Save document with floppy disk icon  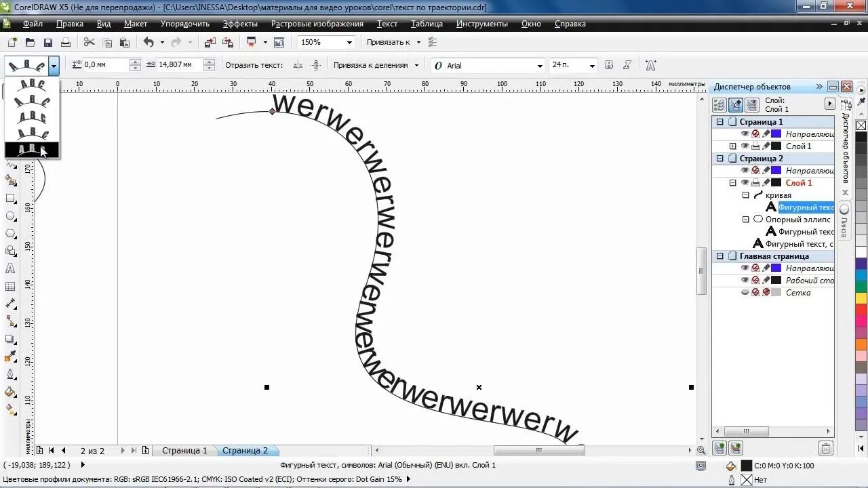48,42
